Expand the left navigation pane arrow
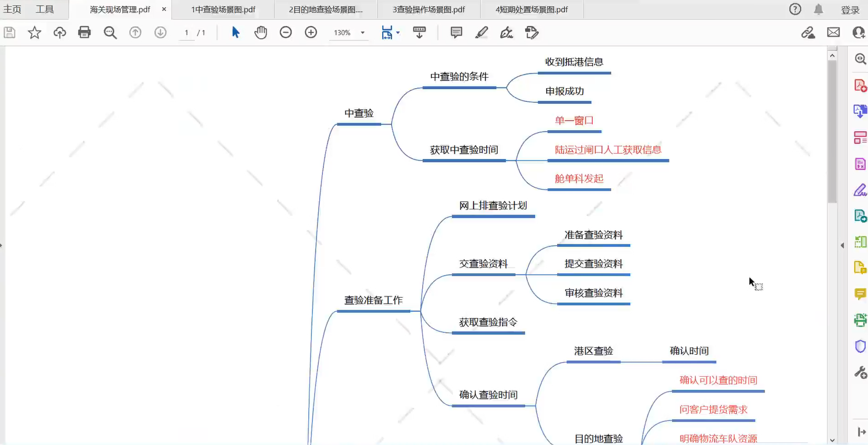Viewport: 868px width, 445px height. (x=2, y=245)
